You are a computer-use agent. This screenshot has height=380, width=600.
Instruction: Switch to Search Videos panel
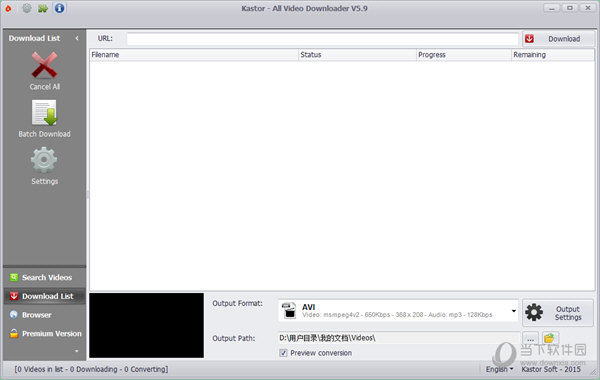click(44, 277)
